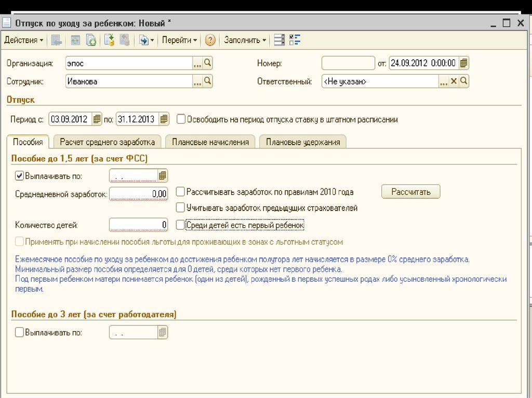Open calendar icon for document date 24.09.2012

coord(463,63)
